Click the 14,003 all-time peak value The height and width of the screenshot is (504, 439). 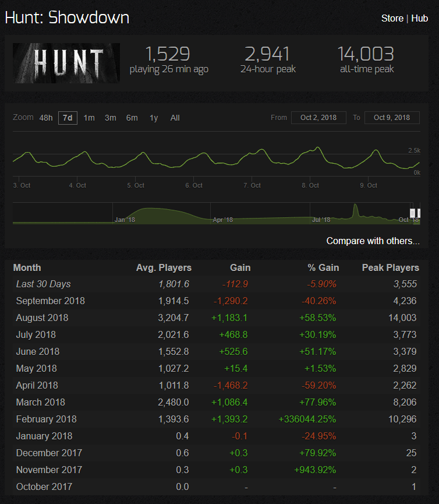366,54
